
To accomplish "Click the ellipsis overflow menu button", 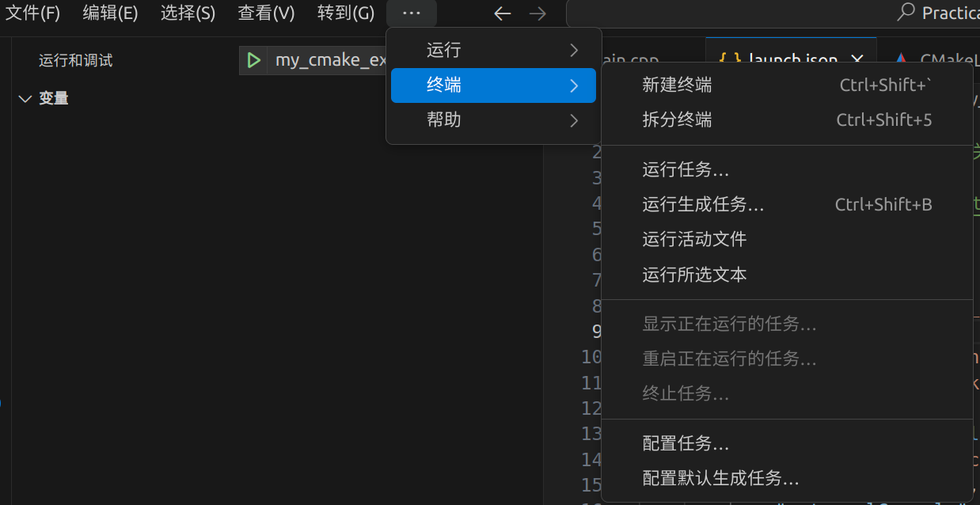I will pos(412,13).
